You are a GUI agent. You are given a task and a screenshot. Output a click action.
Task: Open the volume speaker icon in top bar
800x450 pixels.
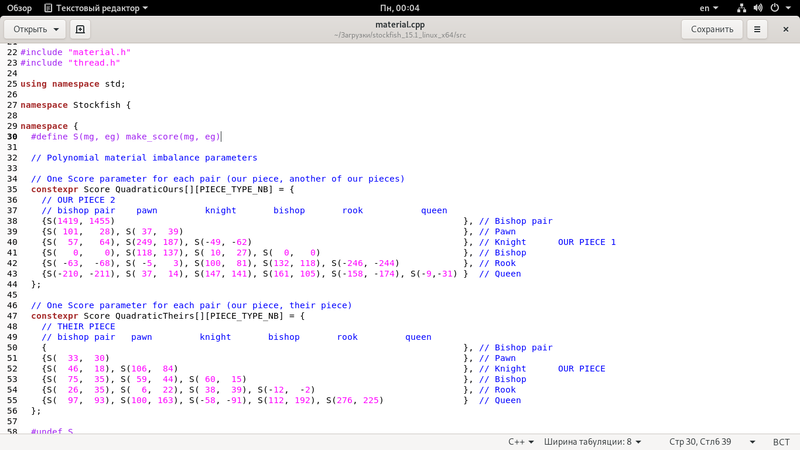tap(758, 8)
